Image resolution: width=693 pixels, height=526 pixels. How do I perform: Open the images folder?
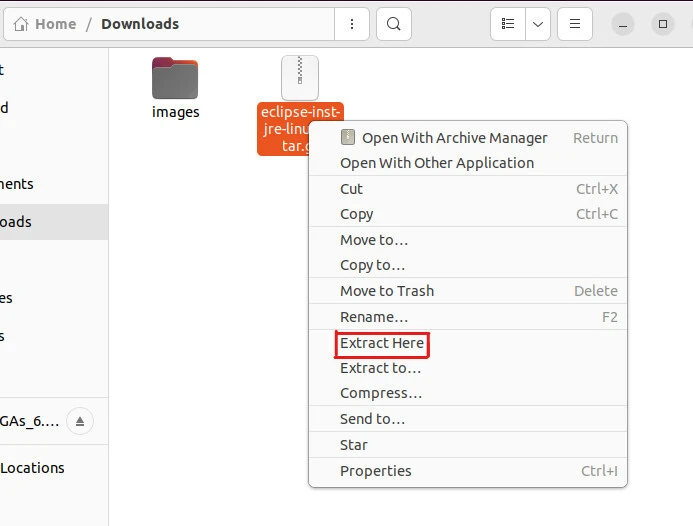175,80
